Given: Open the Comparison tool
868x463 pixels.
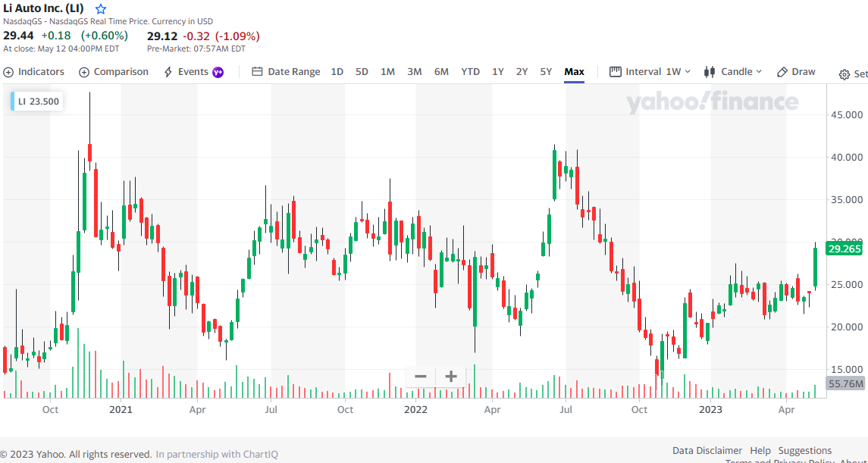Looking at the screenshot, I should coord(114,72).
